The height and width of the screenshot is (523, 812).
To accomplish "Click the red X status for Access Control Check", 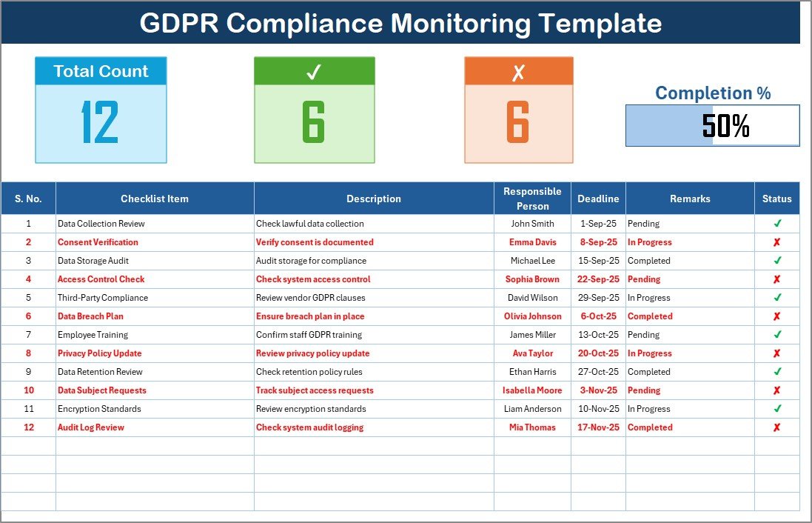I will pos(776,279).
